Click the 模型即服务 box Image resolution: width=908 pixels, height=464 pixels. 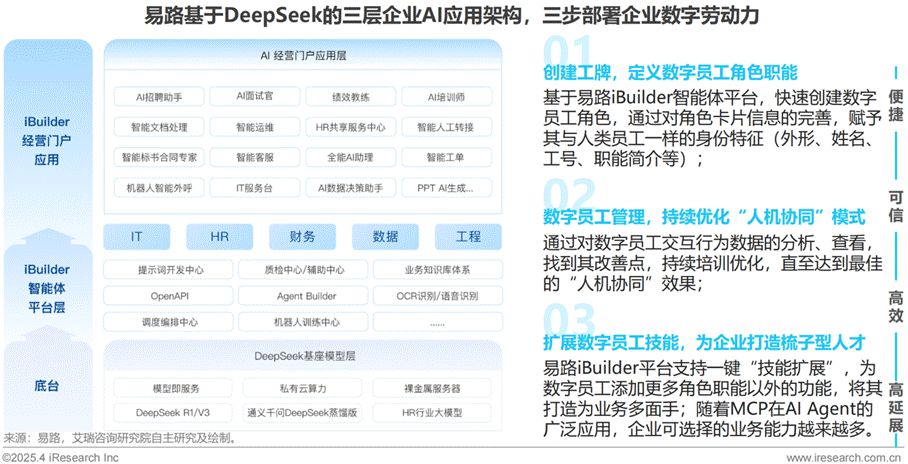point(173,388)
